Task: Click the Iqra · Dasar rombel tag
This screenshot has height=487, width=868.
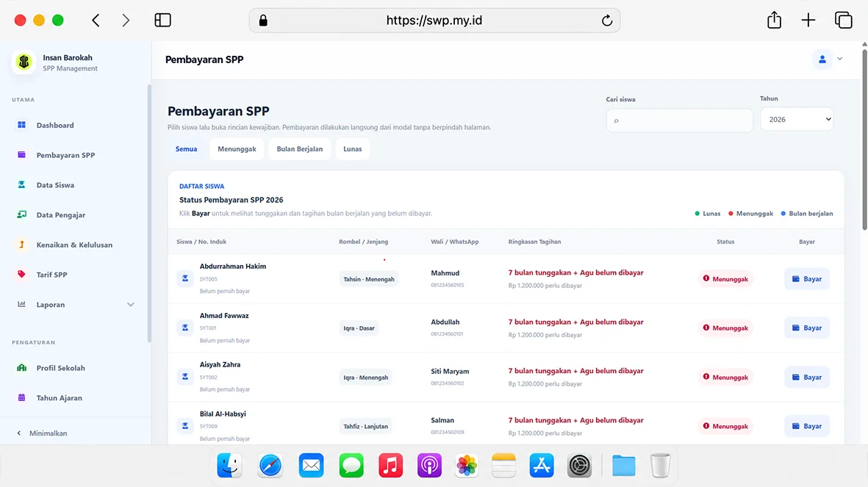Action: (x=359, y=328)
